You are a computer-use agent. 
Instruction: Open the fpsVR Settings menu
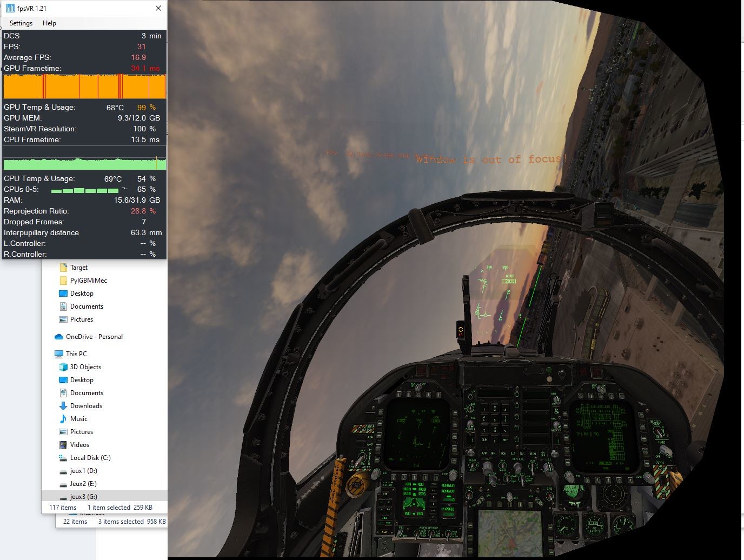pyautogui.click(x=21, y=23)
